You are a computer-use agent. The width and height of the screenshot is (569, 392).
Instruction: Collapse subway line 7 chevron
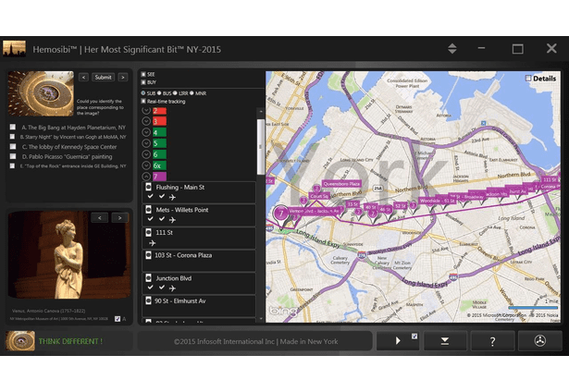click(x=146, y=177)
